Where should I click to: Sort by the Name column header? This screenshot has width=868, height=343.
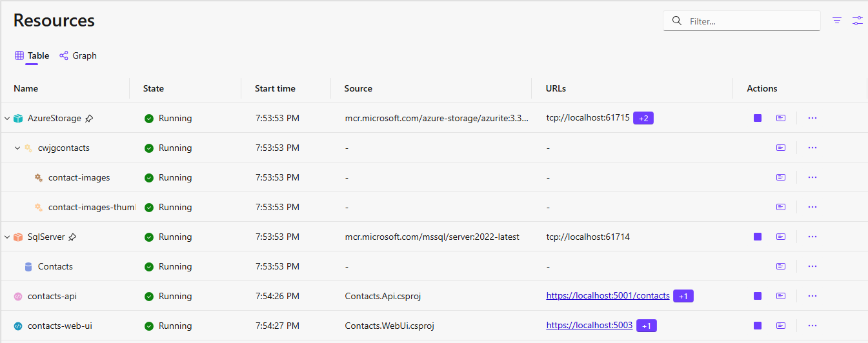26,88
